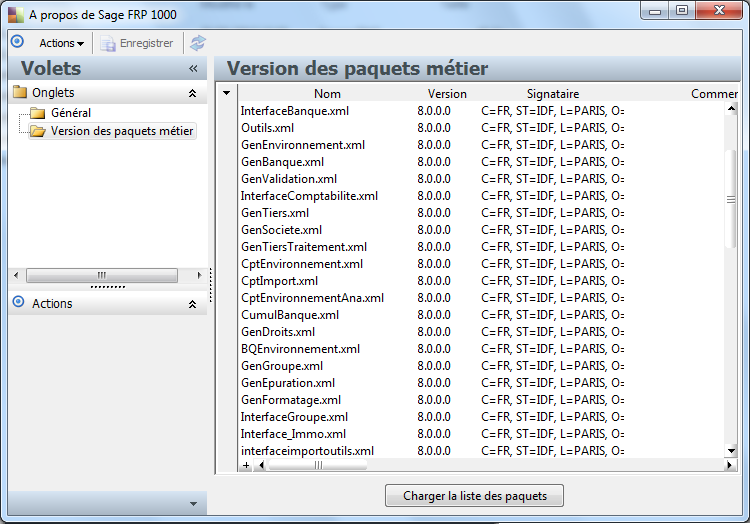The width and height of the screenshot is (750, 524).
Task: Select the BQEnvironnement.xml row
Action: coord(481,349)
